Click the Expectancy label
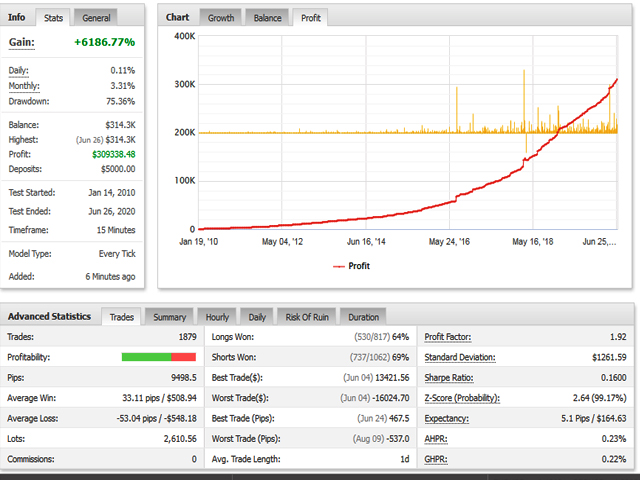The width and height of the screenshot is (640, 480). point(449,419)
